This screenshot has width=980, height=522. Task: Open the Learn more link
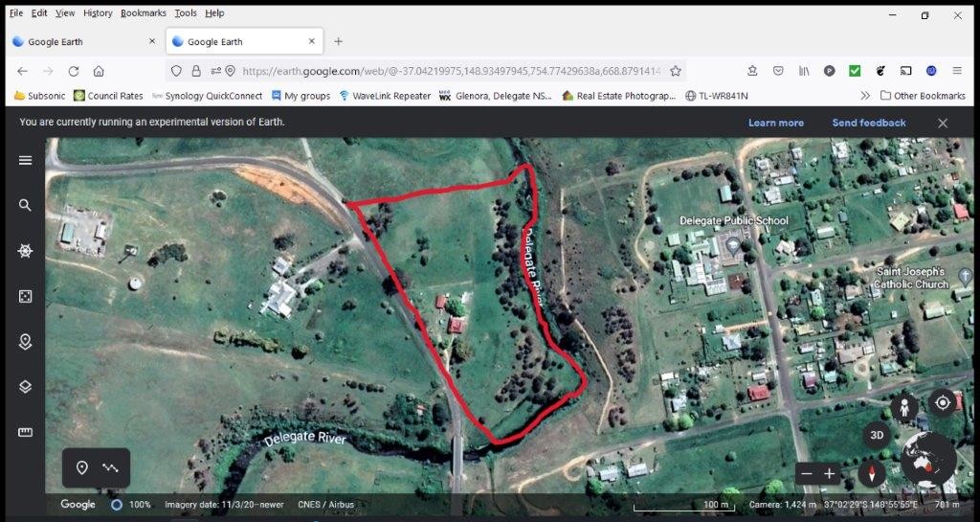pyautogui.click(x=775, y=123)
